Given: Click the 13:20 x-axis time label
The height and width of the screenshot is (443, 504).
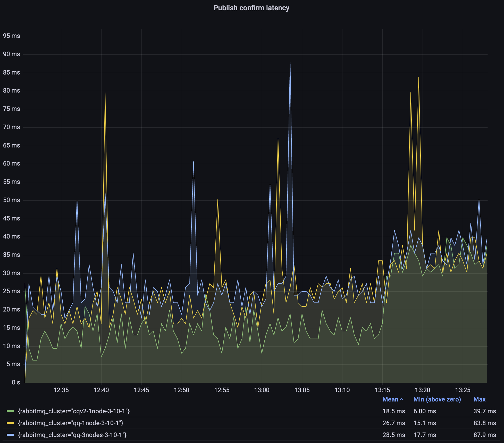Looking at the screenshot, I should pyautogui.click(x=423, y=390).
